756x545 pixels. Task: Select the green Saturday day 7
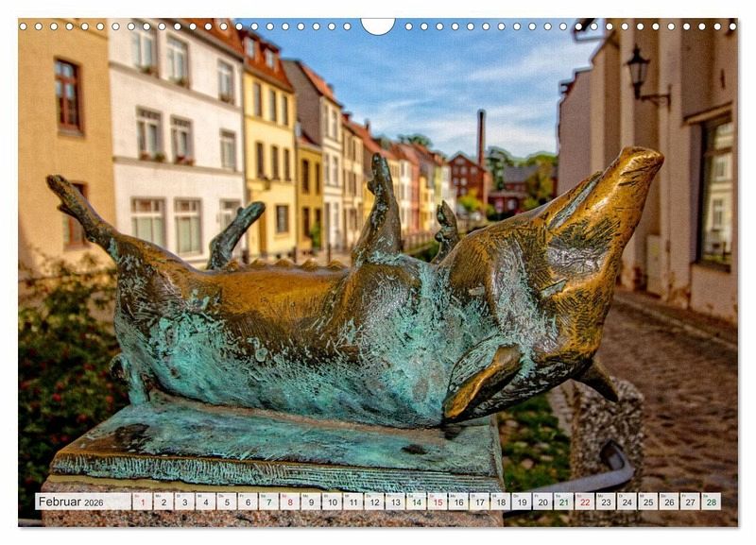point(268,502)
